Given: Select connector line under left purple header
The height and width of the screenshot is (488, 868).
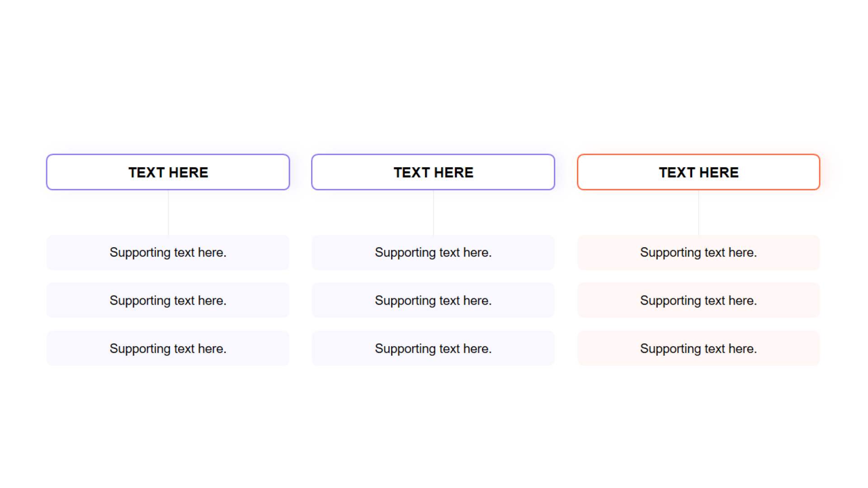Looking at the screenshot, I should point(168,212).
